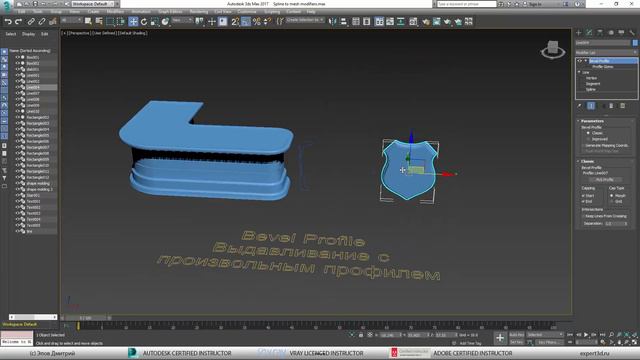The height and width of the screenshot is (360, 640).
Task: Click the Default Shading viewport label
Action: [133, 33]
